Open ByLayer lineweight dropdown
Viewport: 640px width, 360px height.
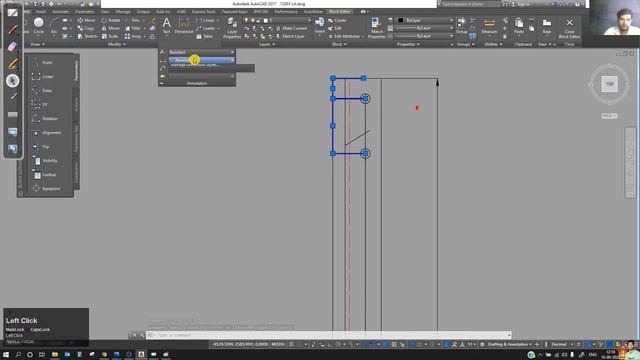click(425, 28)
